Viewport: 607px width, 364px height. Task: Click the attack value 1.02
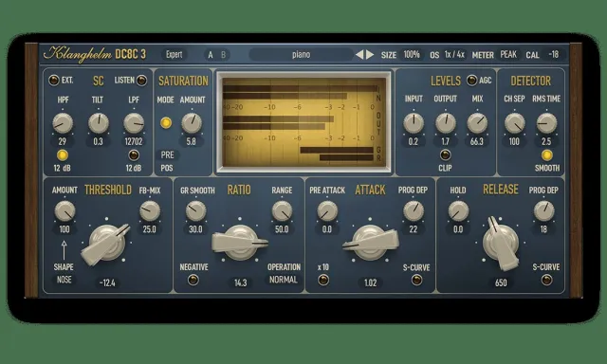click(371, 282)
